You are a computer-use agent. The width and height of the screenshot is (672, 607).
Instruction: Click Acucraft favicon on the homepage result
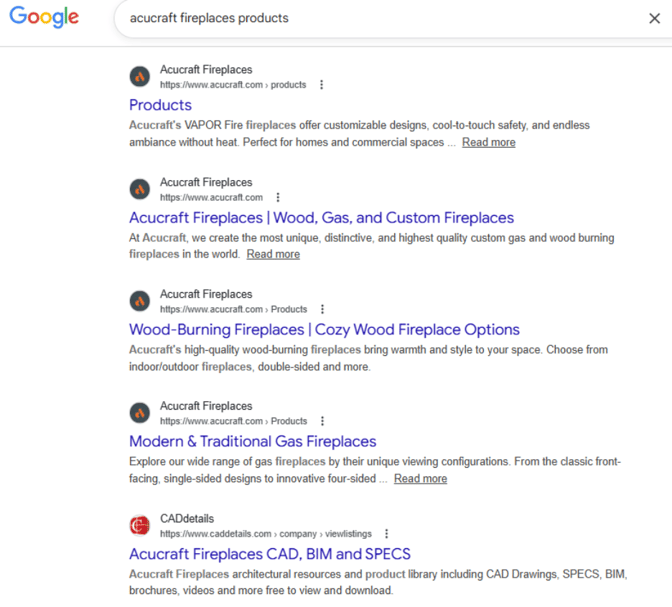(x=140, y=189)
